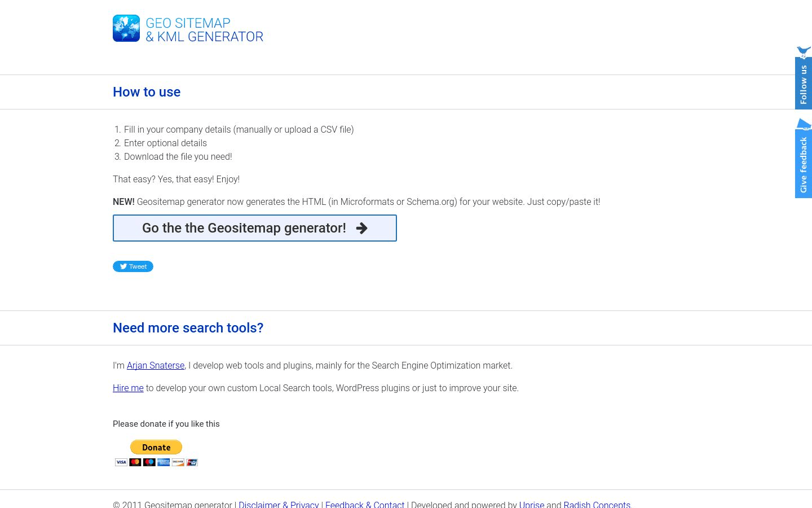Click the globe logo icon

tap(126, 28)
